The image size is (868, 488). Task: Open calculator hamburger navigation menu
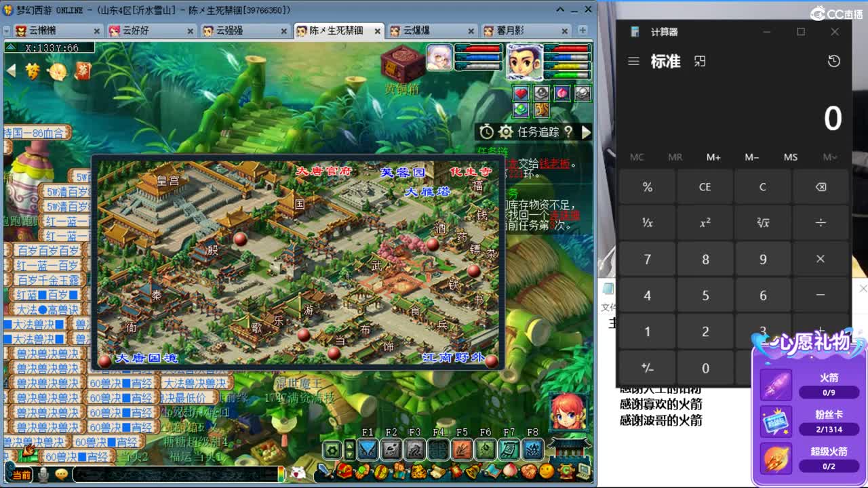pyautogui.click(x=633, y=61)
